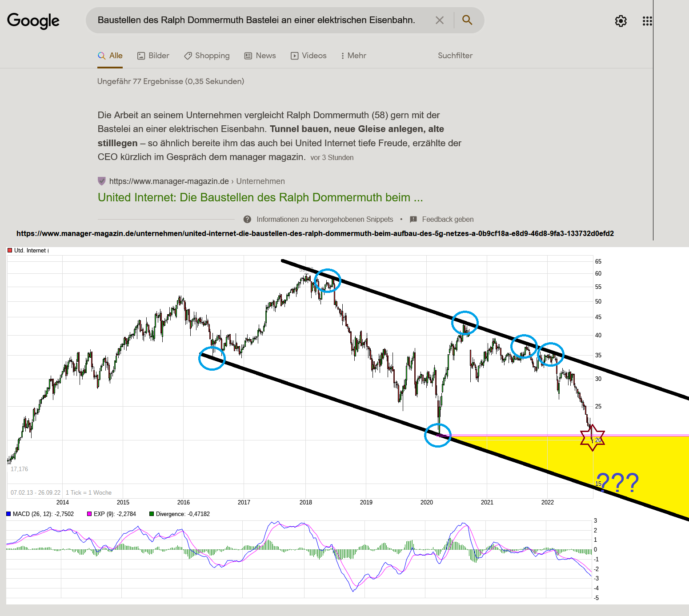This screenshot has width=689, height=616.
Task: Select the Alle results tab
Action: (110, 56)
